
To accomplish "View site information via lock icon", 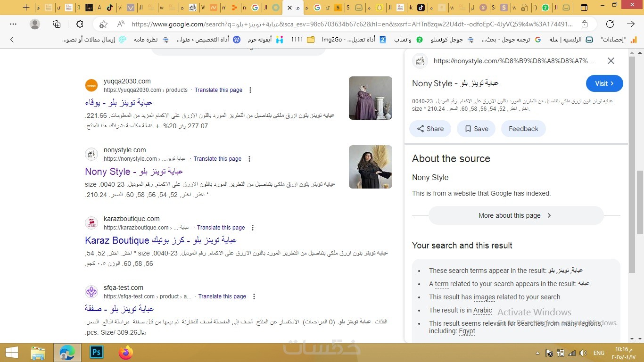I will 585,24.
